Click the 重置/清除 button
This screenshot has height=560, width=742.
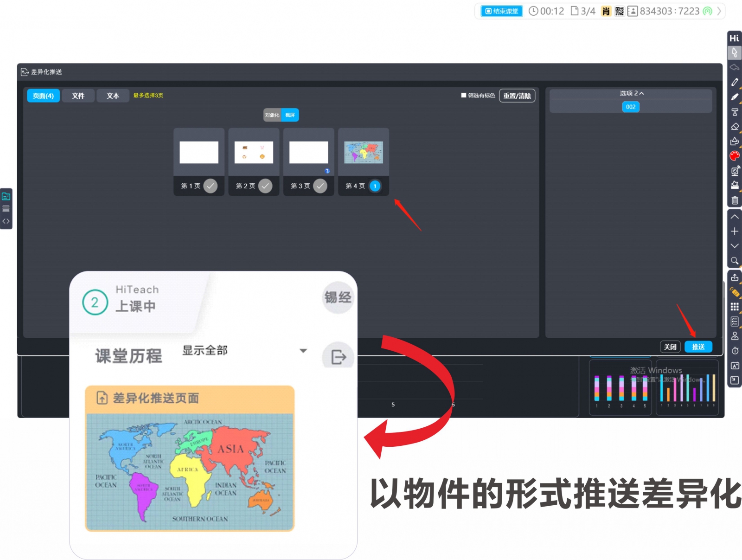[517, 96]
